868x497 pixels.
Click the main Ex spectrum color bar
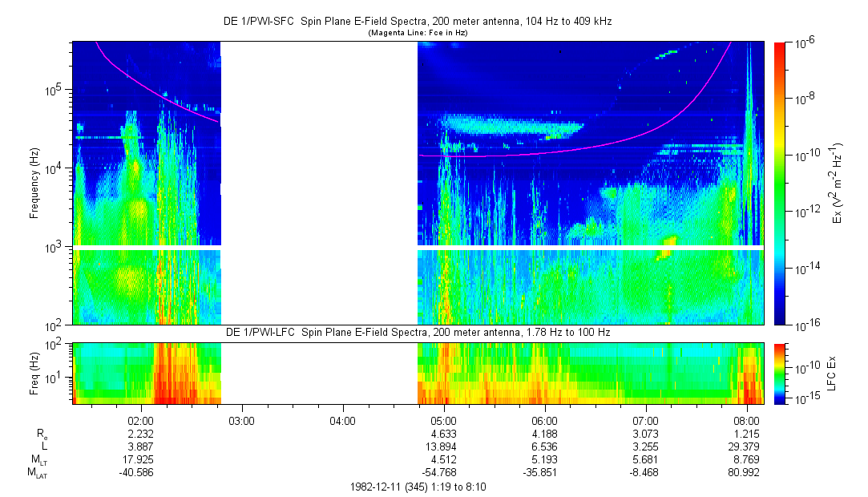(780, 183)
